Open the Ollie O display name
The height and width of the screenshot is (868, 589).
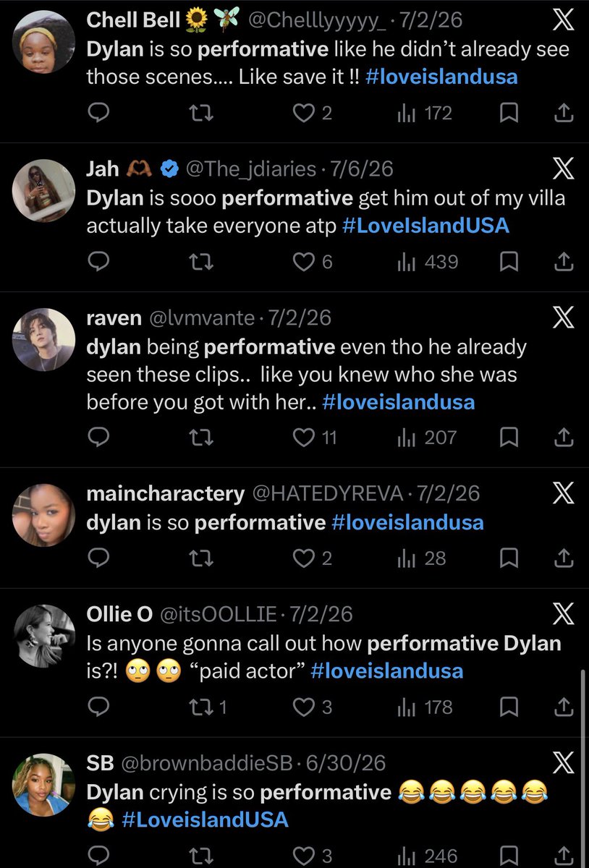[119, 615]
